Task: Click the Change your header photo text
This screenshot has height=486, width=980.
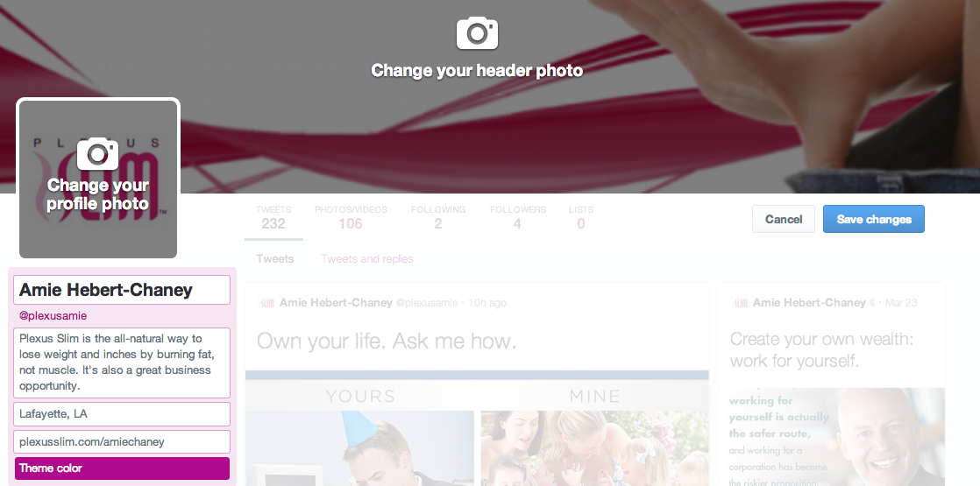Action: (477, 71)
